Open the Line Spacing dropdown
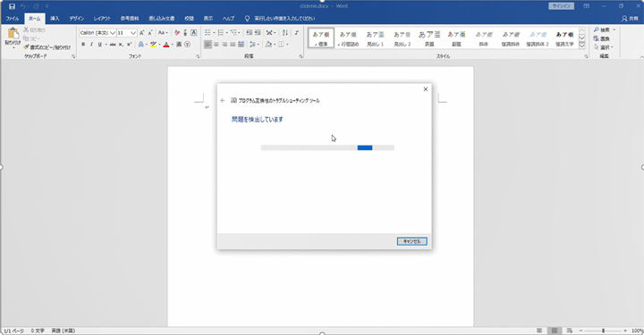This screenshot has height=335, width=644. tap(254, 45)
